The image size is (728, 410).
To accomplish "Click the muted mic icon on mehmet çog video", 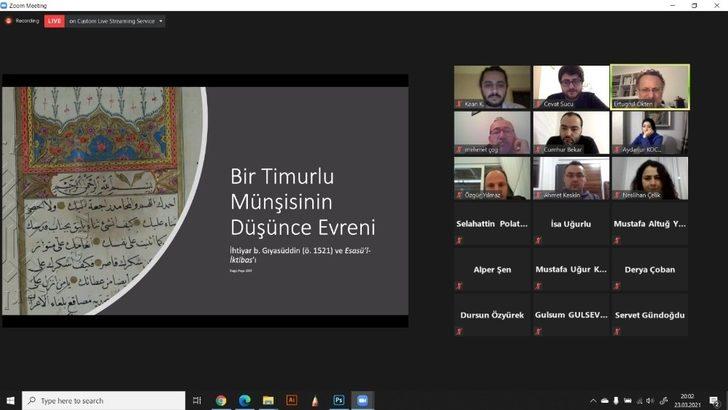I will pos(460,150).
